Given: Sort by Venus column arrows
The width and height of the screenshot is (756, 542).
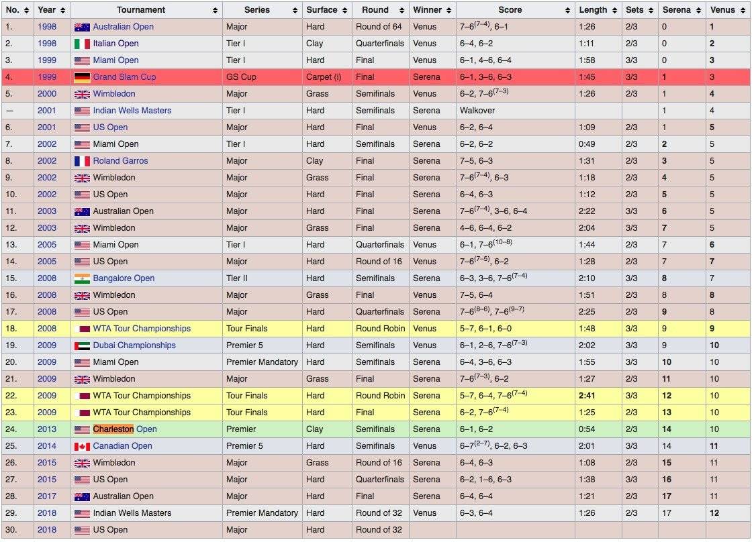Looking at the screenshot, I should (x=743, y=10).
